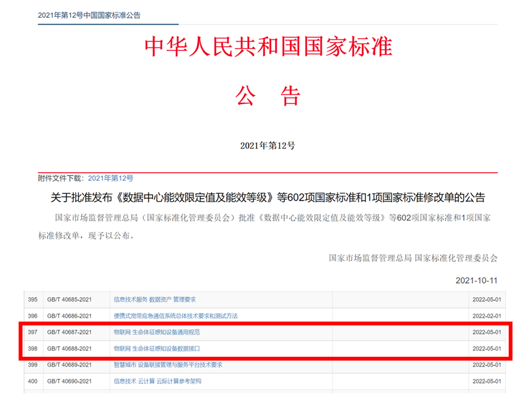Open standard 信息技术 云计算 云际计算参考架构
The image size is (532, 406).
(157, 381)
